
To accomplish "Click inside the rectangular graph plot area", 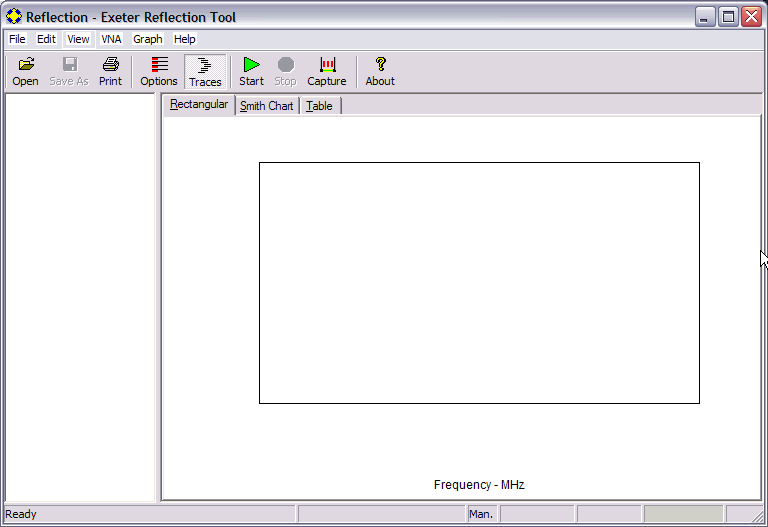I will click(x=479, y=283).
